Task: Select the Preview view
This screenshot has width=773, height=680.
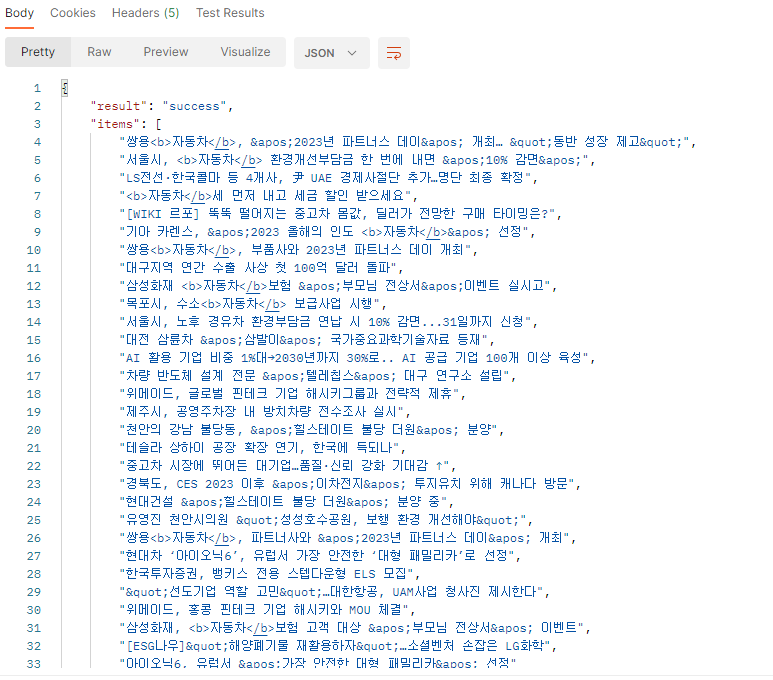Action: pyautogui.click(x=166, y=52)
